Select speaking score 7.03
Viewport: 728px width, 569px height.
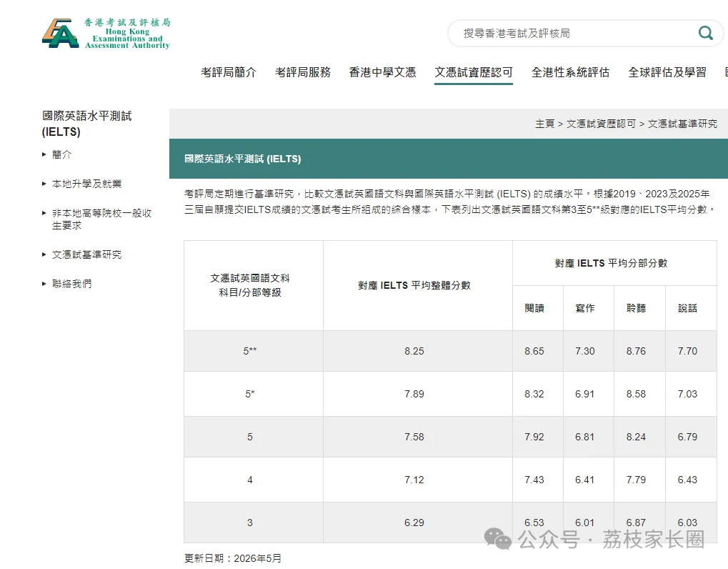click(x=687, y=394)
